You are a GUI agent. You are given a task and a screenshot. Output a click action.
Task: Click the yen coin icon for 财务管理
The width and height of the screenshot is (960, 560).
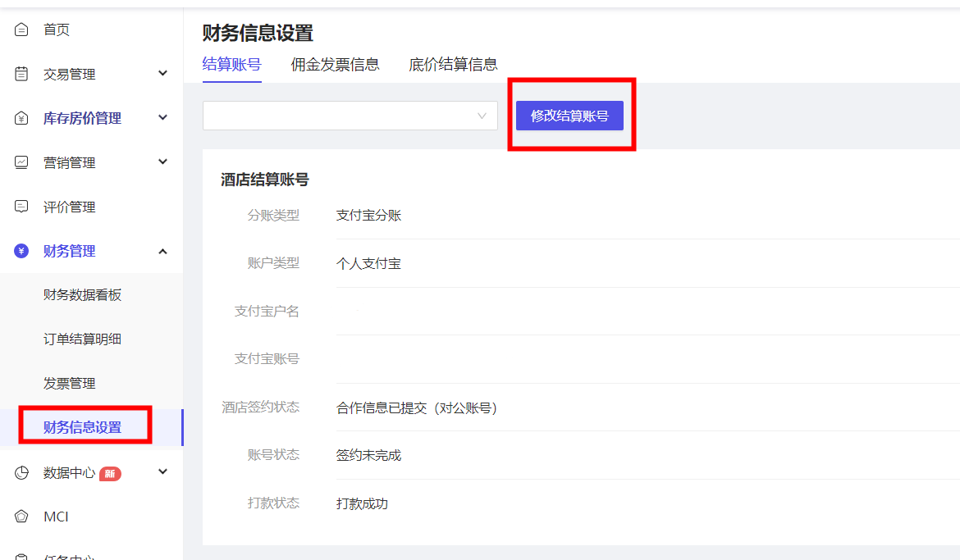(x=22, y=252)
